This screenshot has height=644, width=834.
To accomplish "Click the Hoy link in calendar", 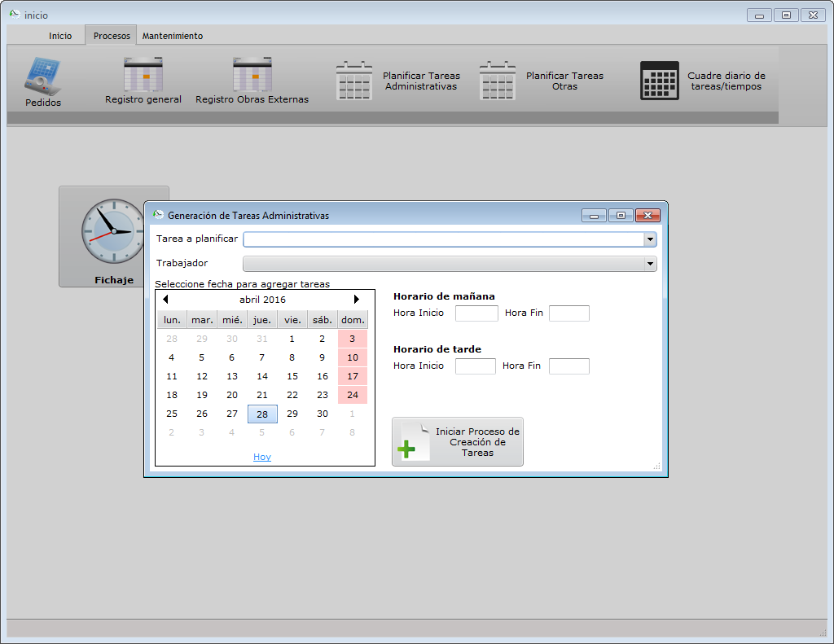I will point(262,457).
